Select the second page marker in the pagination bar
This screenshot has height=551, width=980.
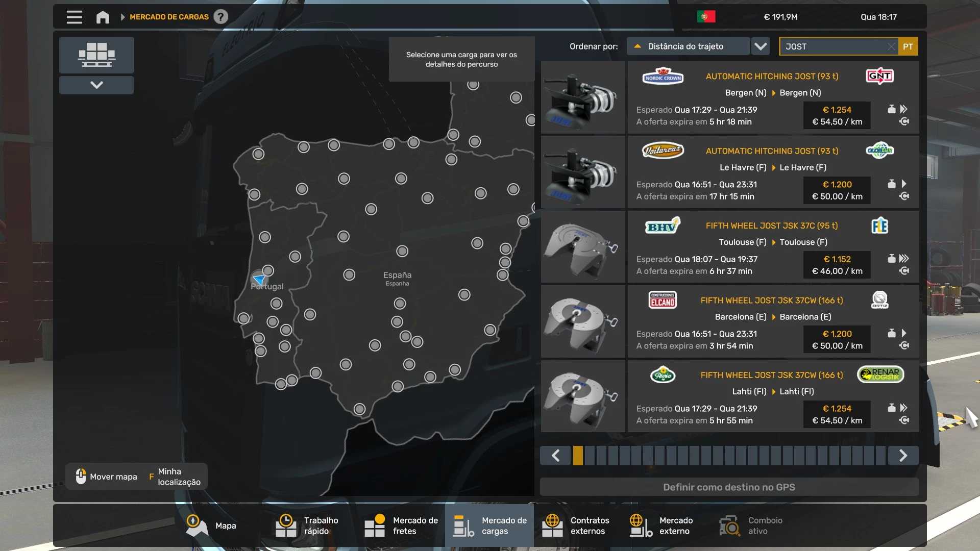[590, 456]
